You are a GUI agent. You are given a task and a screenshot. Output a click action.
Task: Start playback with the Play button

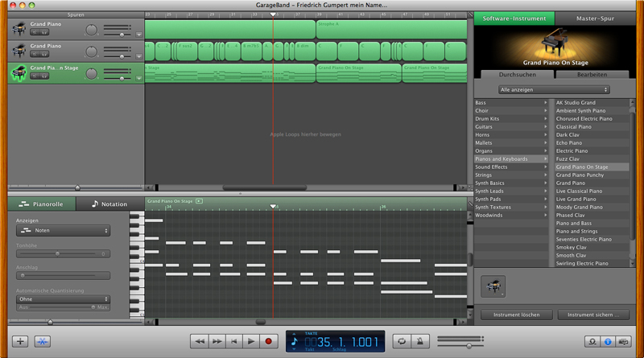coord(251,341)
